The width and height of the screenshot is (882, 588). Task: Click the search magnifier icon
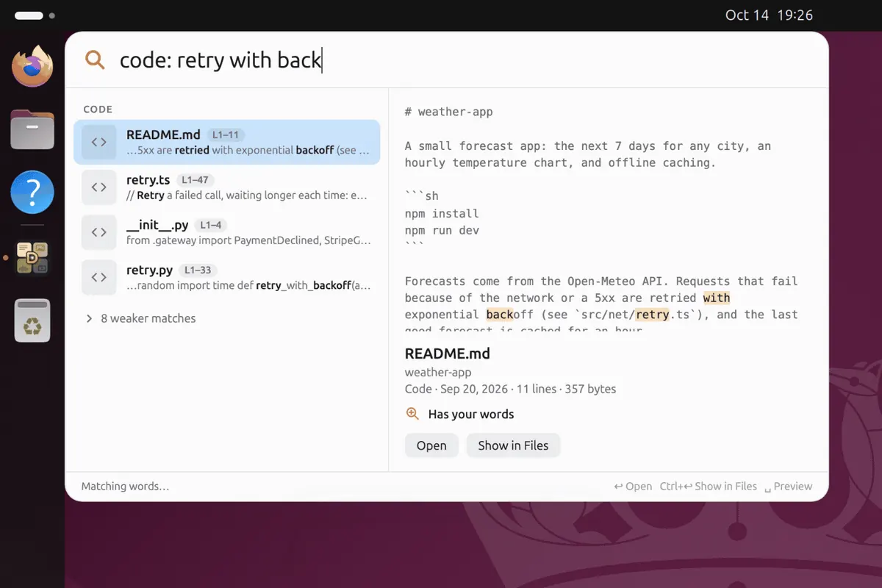[x=95, y=60]
